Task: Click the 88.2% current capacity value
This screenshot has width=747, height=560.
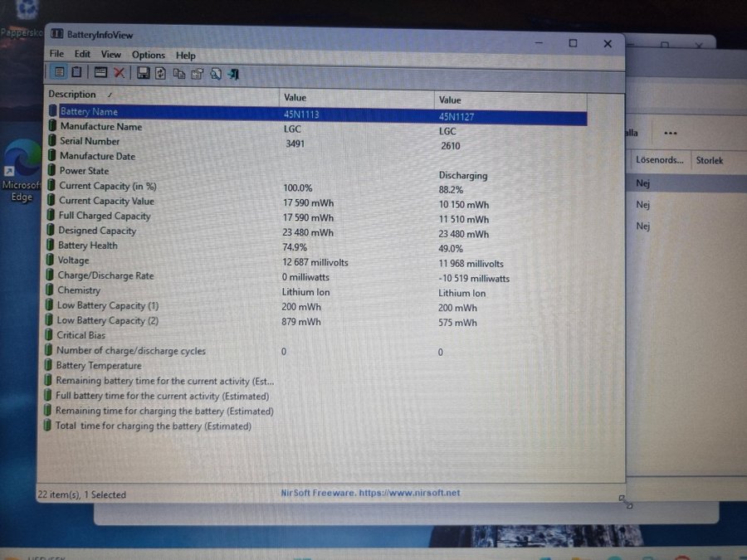Action: (451, 189)
